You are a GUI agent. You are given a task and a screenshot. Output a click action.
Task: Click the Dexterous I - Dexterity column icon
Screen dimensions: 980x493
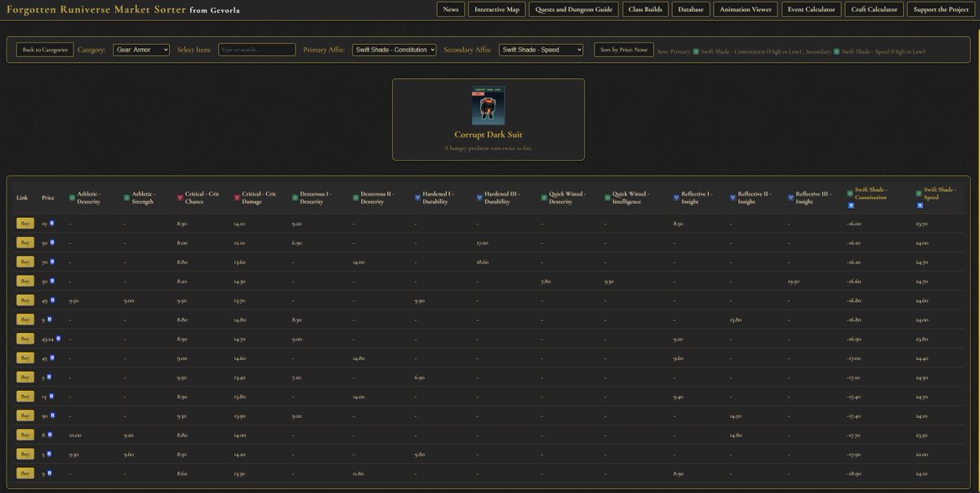[x=295, y=198]
